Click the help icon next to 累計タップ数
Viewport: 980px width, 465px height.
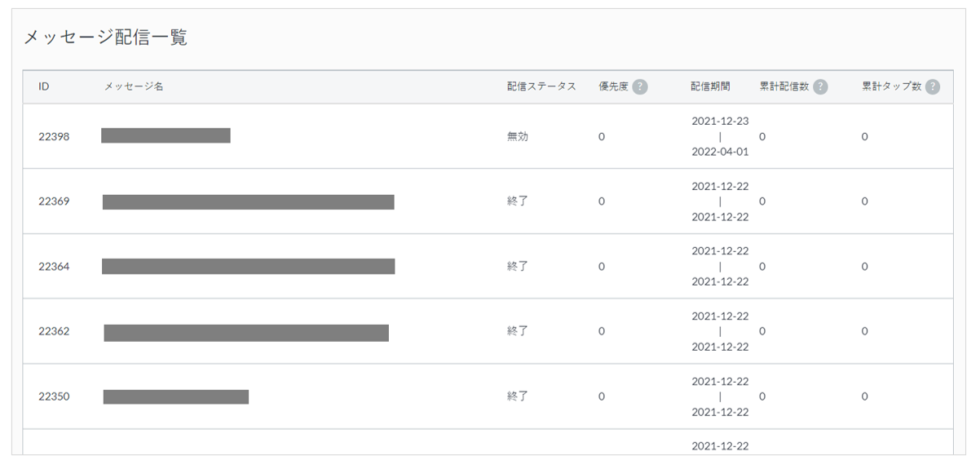933,86
